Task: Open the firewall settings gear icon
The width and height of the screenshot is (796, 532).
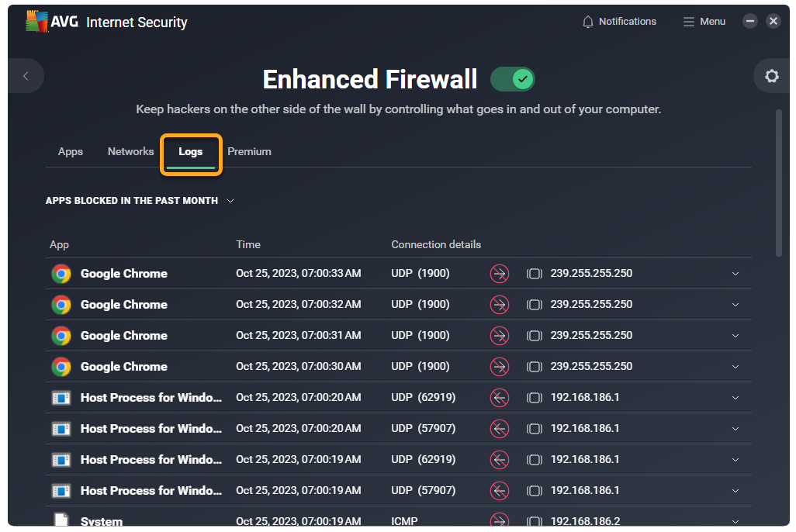Action: pyautogui.click(x=771, y=76)
